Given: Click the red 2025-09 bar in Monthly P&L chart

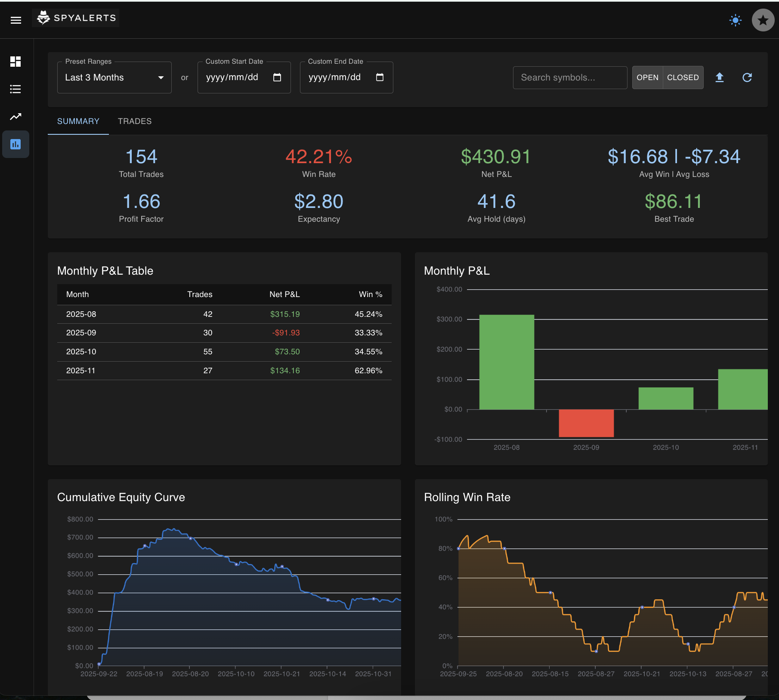Looking at the screenshot, I should coord(586,424).
